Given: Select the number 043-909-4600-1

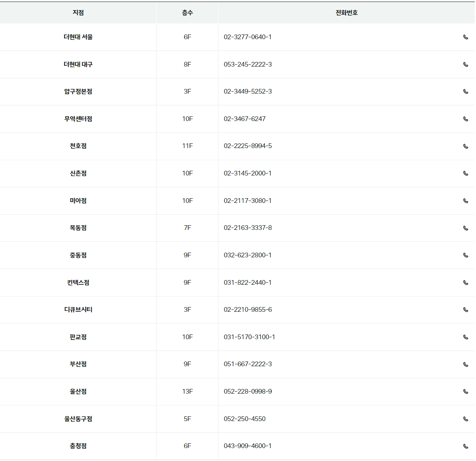Looking at the screenshot, I should pos(248,446).
